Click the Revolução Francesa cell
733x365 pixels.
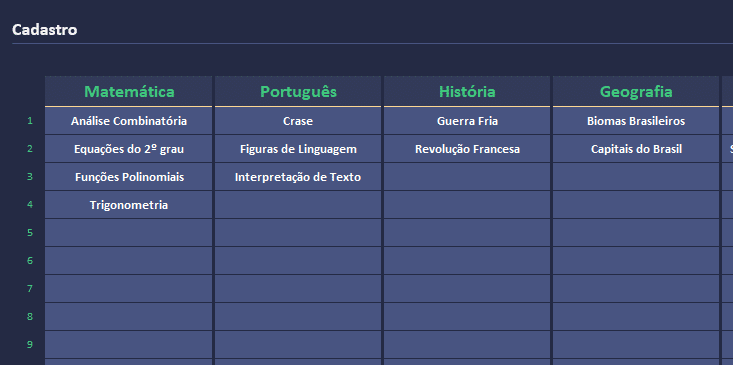pos(467,149)
